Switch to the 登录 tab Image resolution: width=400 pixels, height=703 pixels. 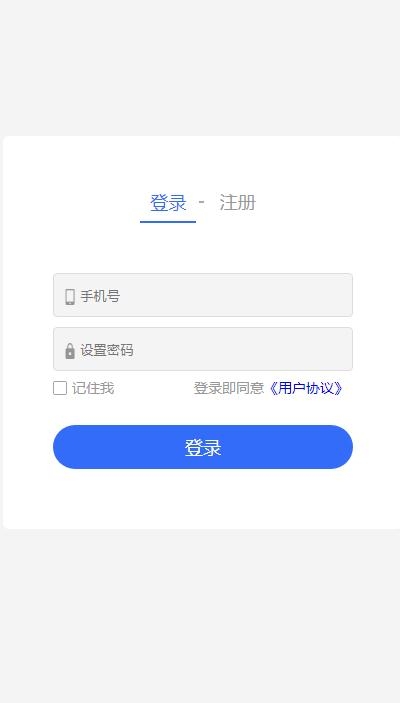pos(168,203)
